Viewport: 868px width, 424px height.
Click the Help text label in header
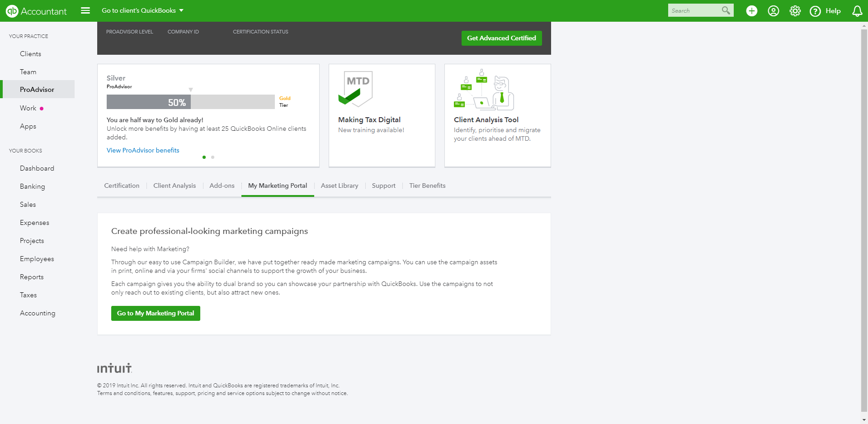833,11
